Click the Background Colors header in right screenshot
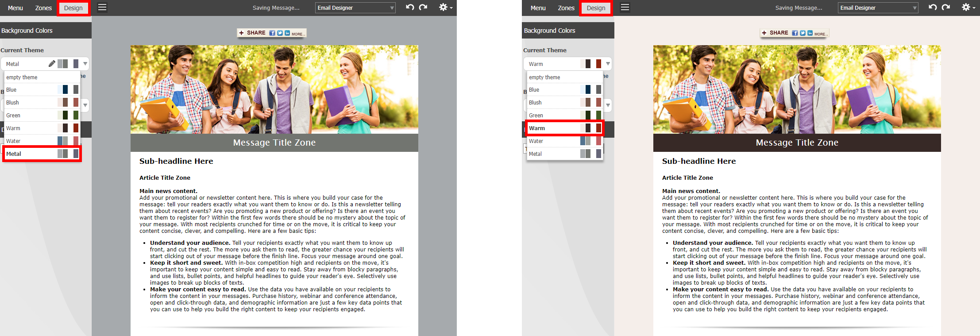Viewport: 980px width, 336px height. coord(568,31)
